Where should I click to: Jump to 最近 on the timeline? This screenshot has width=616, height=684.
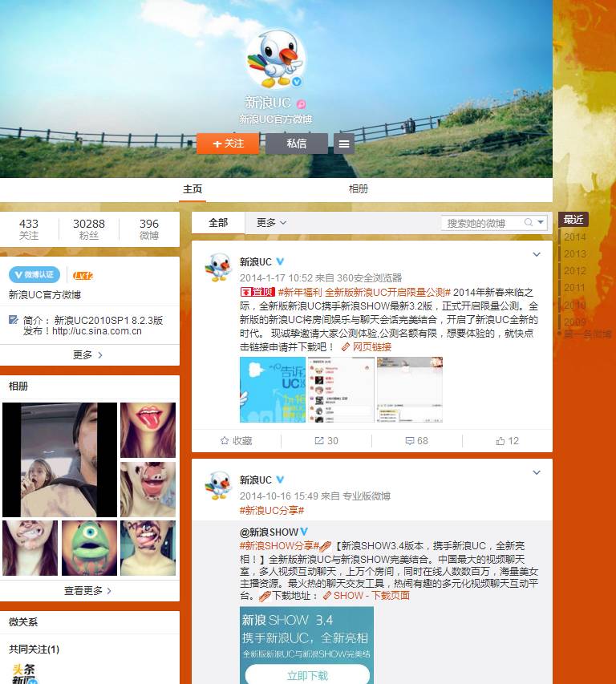pyautogui.click(x=573, y=220)
